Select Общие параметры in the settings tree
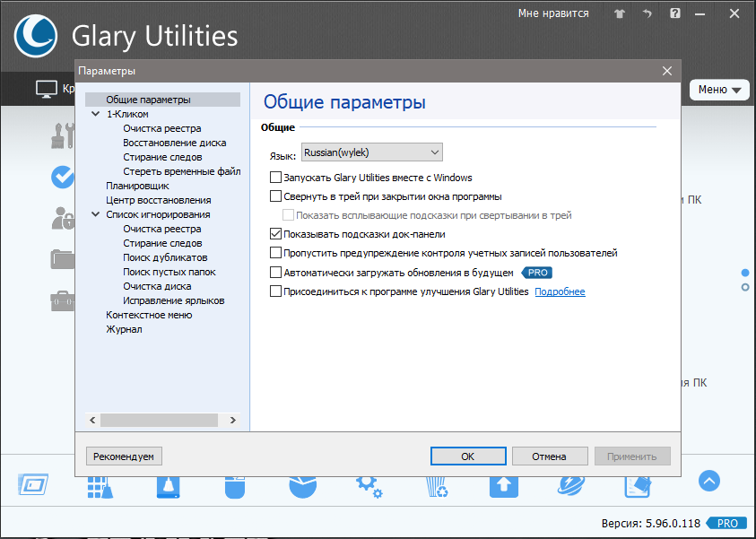The image size is (756, 539). coord(148,100)
